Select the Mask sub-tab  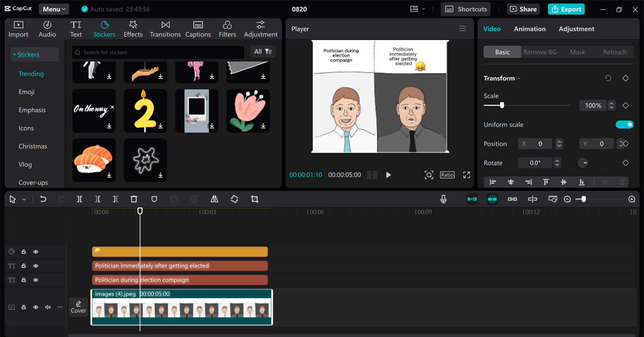point(577,52)
